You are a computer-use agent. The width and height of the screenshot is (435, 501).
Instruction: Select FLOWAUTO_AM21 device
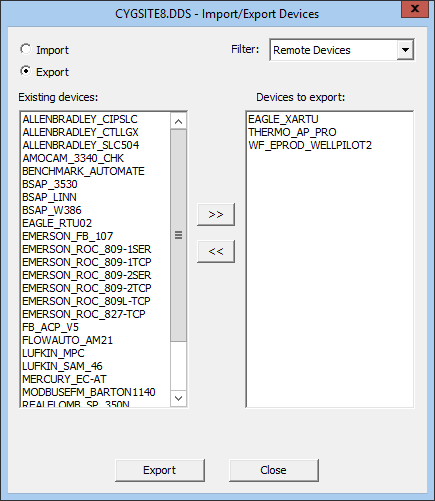click(x=96, y=340)
